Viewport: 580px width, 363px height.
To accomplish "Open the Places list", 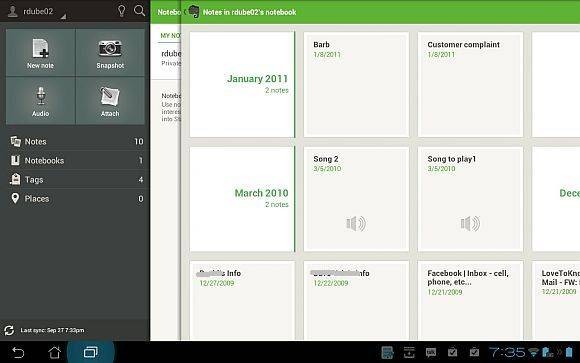I will click(77, 199).
